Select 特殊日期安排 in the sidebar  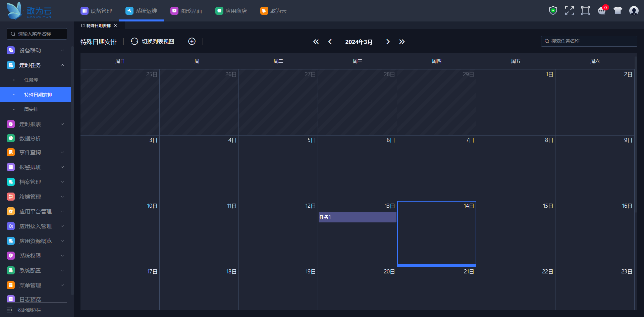coord(36,95)
